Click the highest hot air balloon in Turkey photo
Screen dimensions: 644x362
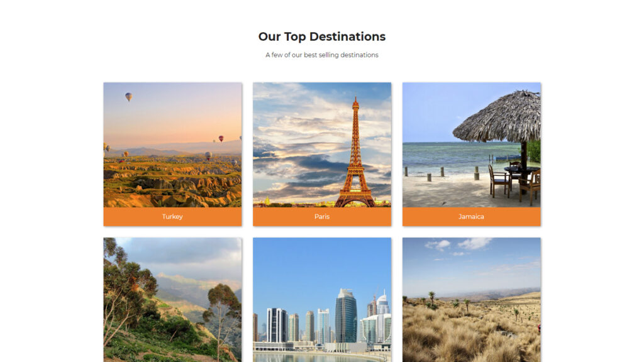point(128,97)
